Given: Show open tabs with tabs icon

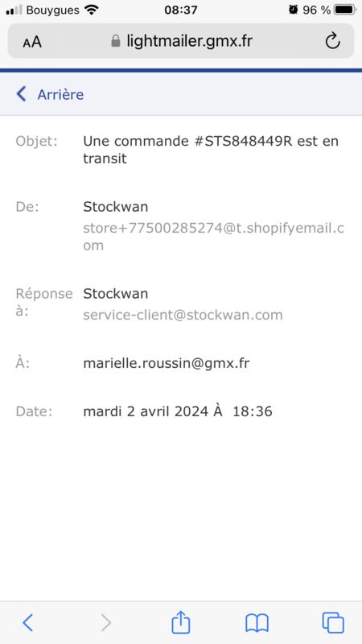Looking at the screenshot, I should tap(333, 622).
